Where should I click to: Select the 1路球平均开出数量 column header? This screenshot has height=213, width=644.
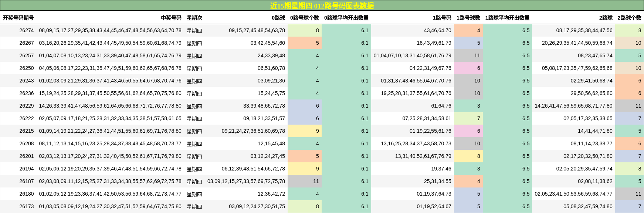pyautogui.click(x=508, y=18)
